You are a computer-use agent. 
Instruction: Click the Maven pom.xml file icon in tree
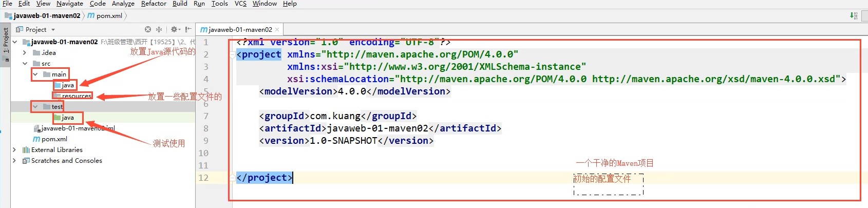tap(36, 139)
